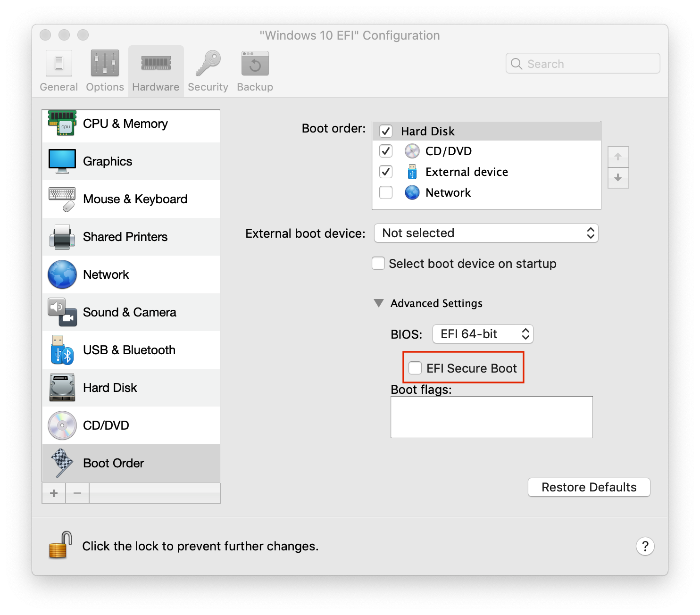This screenshot has width=700, height=615.
Task: Enable EFI Secure Boot checkbox
Action: pyautogui.click(x=415, y=368)
